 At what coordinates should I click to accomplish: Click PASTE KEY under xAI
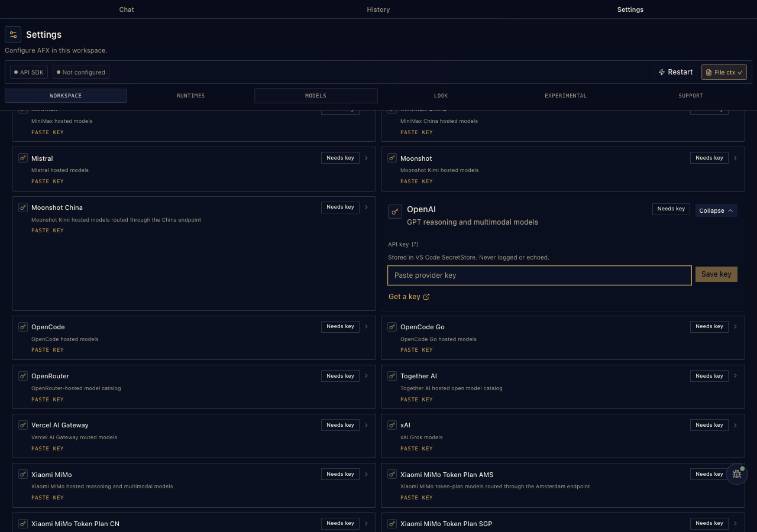tap(416, 449)
